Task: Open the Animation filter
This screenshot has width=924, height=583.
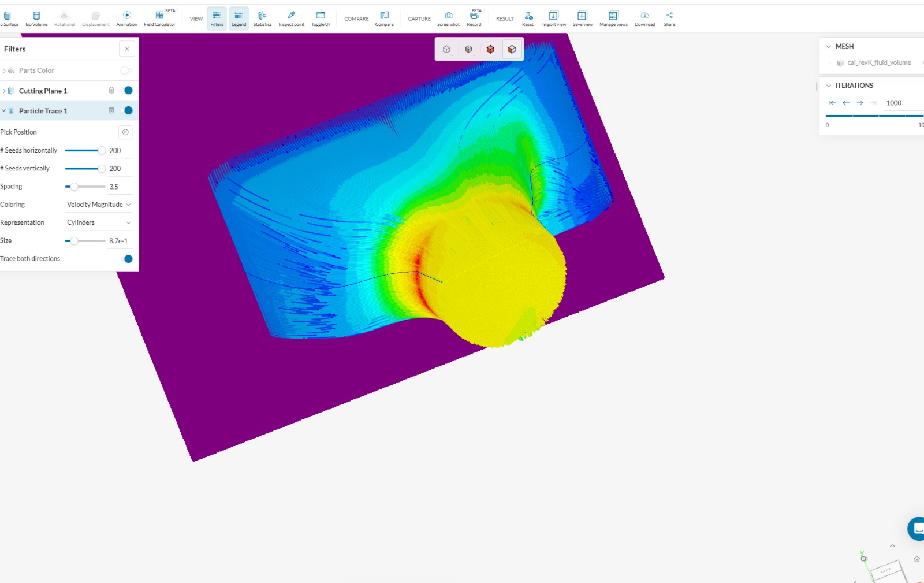Action: (x=126, y=18)
